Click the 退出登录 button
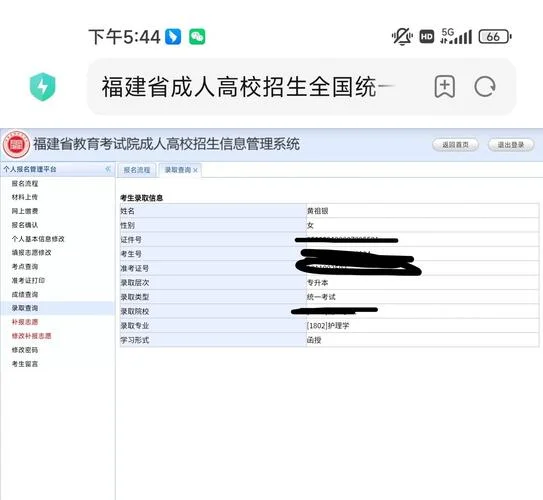The height and width of the screenshot is (500, 543). (x=511, y=144)
